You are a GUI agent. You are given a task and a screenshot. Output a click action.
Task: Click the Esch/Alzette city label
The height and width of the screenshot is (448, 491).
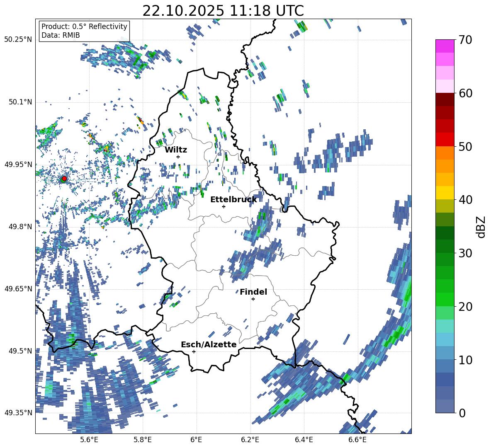209,345
